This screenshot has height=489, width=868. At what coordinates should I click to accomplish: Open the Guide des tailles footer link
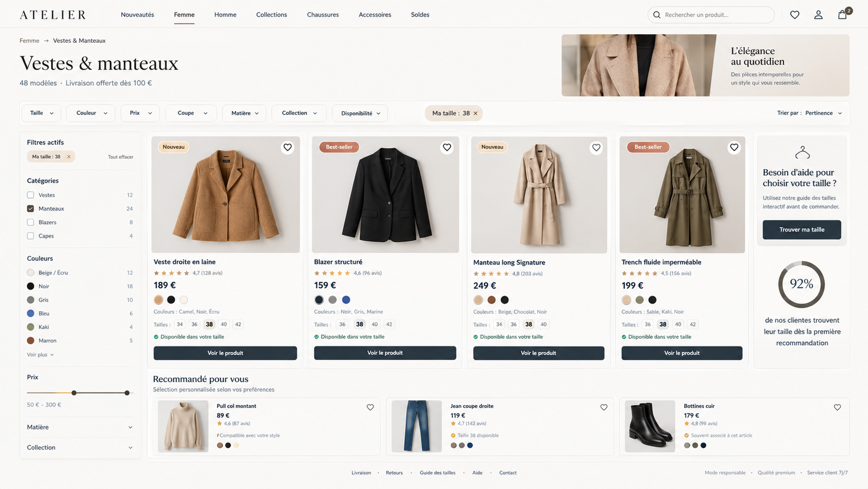pyautogui.click(x=437, y=473)
